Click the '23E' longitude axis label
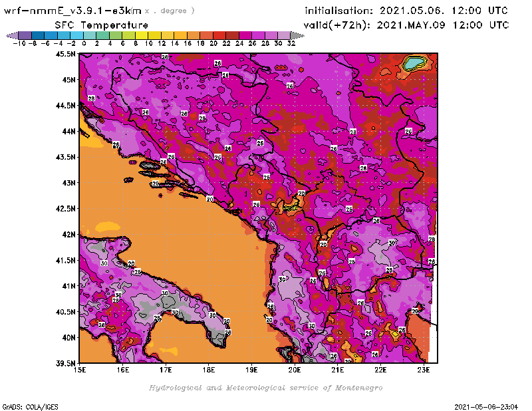 [x=424, y=370]
